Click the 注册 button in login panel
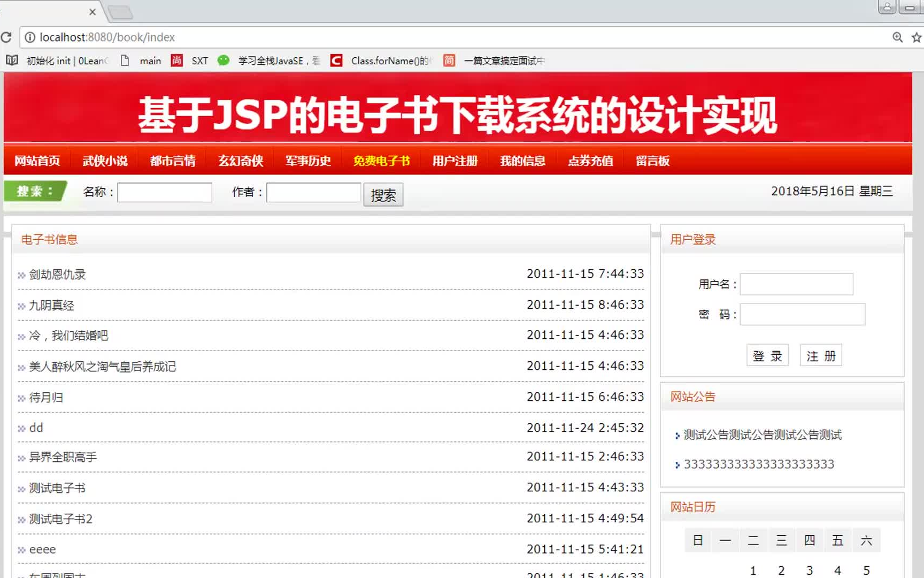This screenshot has width=924, height=578. coord(821,356)
